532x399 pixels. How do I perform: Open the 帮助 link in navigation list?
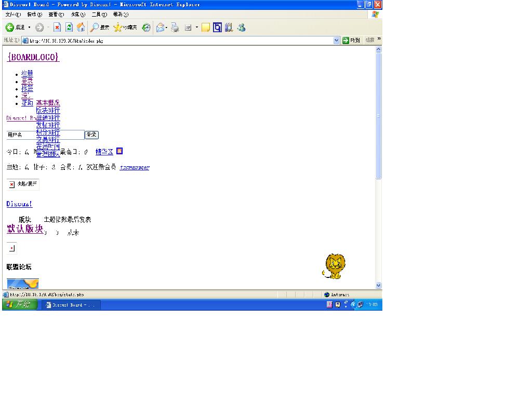pos(27,103)
